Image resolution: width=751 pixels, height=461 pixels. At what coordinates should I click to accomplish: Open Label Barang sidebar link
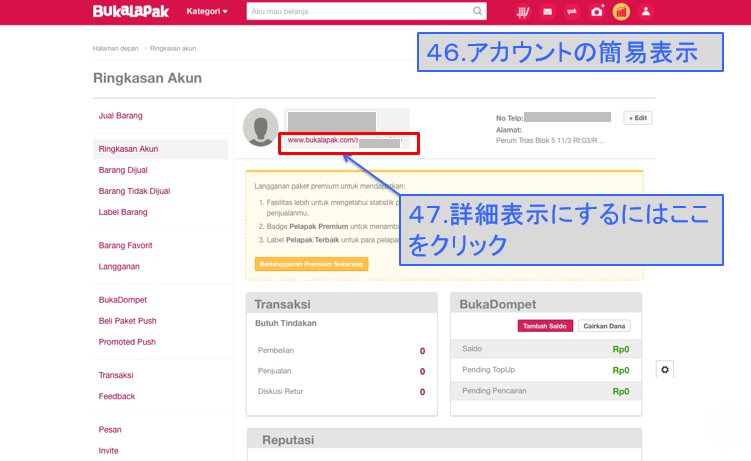pyautogui.click(x=123, y=212)
